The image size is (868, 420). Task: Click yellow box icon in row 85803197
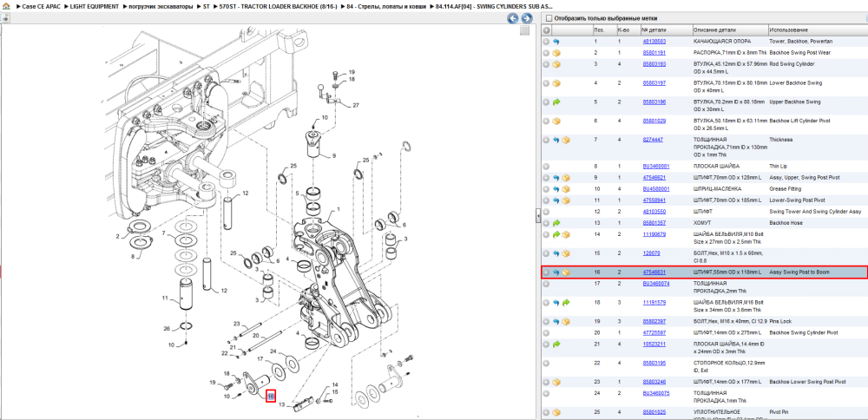(x=556, y=83)
